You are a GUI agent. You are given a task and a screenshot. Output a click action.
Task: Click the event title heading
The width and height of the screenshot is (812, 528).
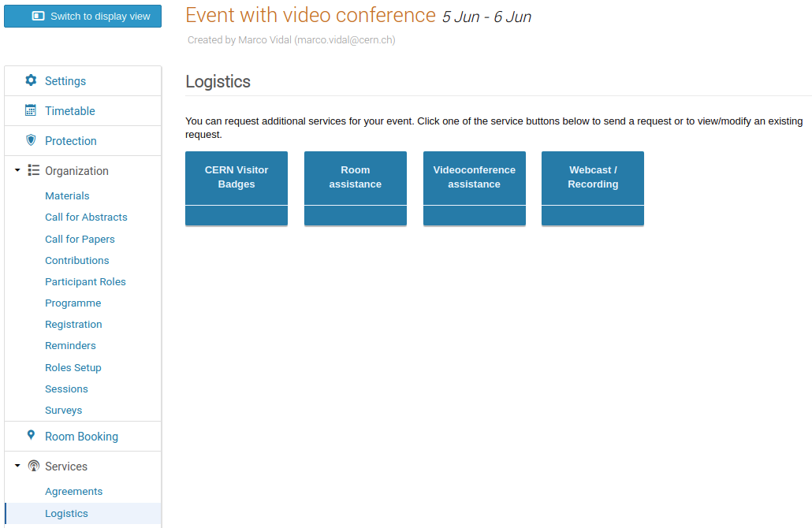pos(310,15)
